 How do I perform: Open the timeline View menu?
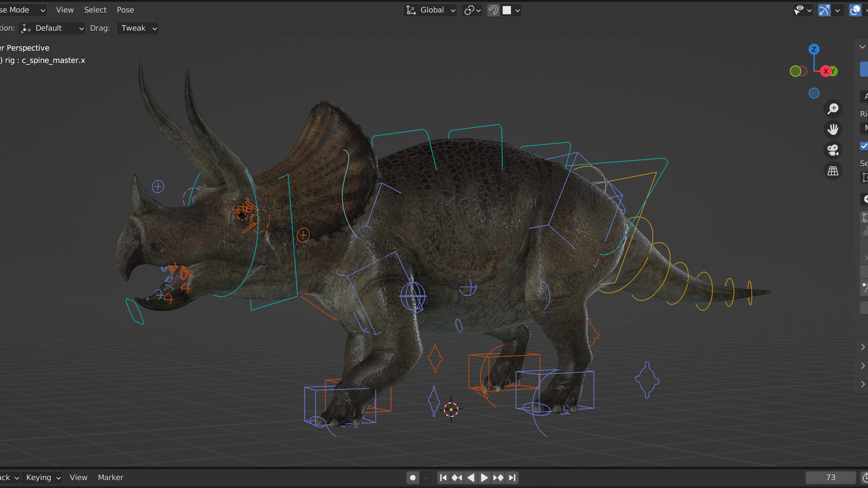click(x=79, y=478)
